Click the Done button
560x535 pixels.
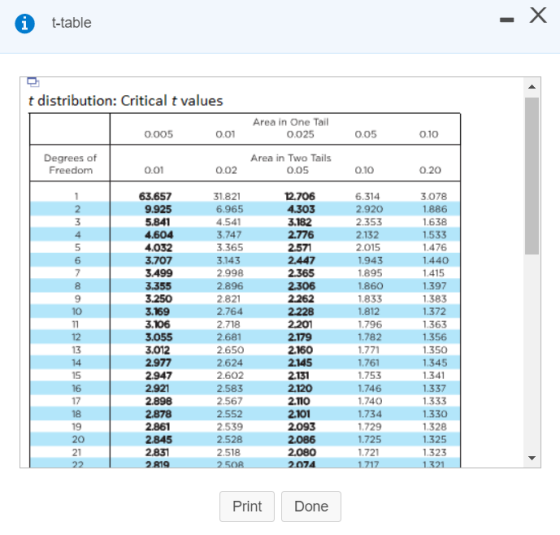pos(311,506)
